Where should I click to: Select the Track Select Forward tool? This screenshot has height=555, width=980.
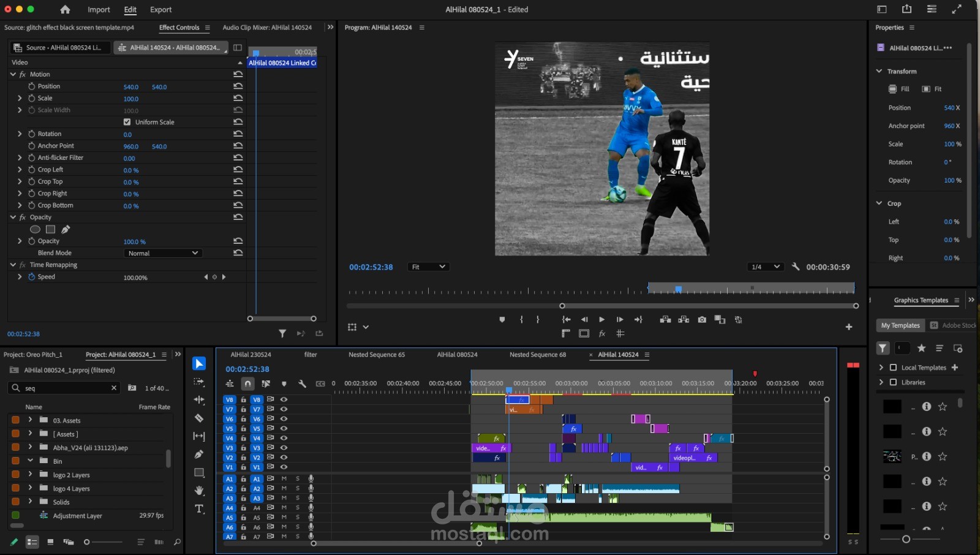(199, 382)
